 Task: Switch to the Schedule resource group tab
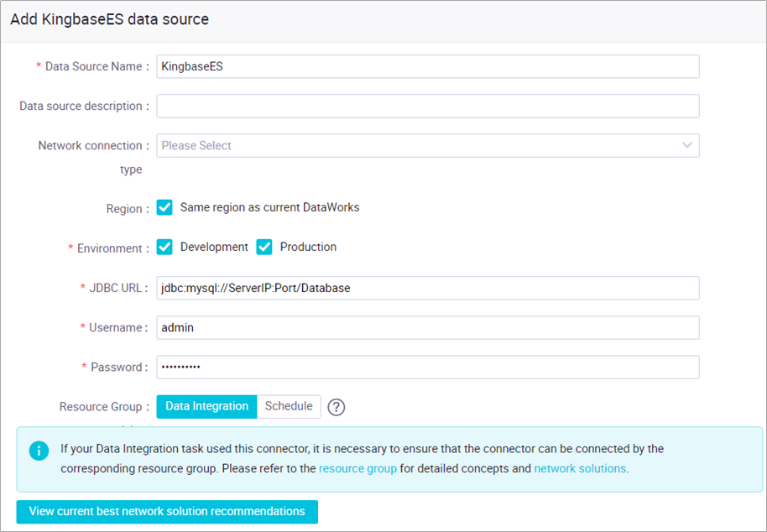click(x=289, y=406)
